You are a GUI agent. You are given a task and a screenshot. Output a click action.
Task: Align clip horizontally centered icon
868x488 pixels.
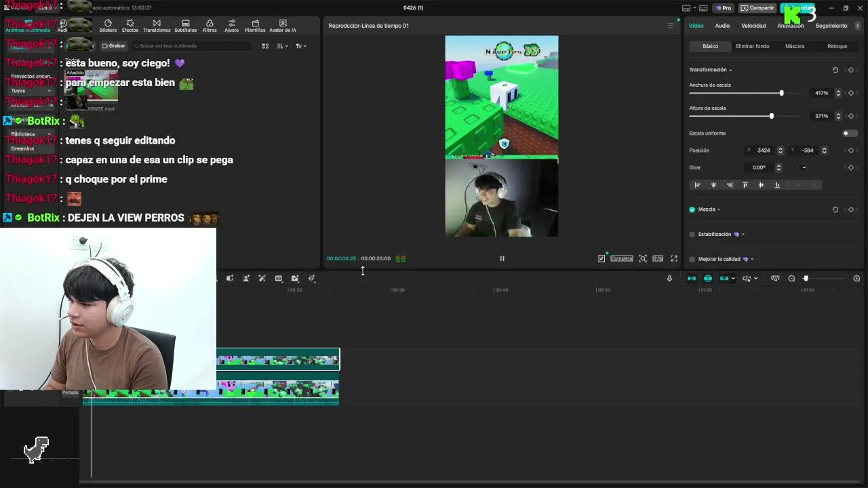click(x=713, y=185)
